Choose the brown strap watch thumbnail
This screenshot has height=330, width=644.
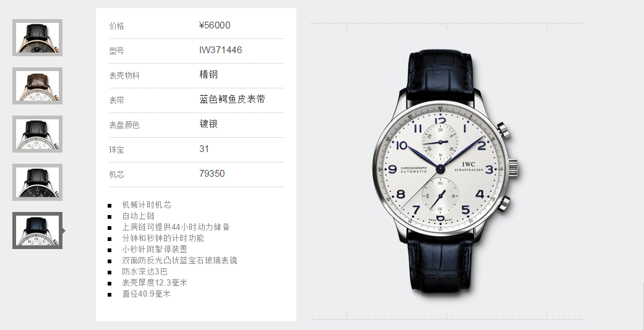(x=37, y=86)
